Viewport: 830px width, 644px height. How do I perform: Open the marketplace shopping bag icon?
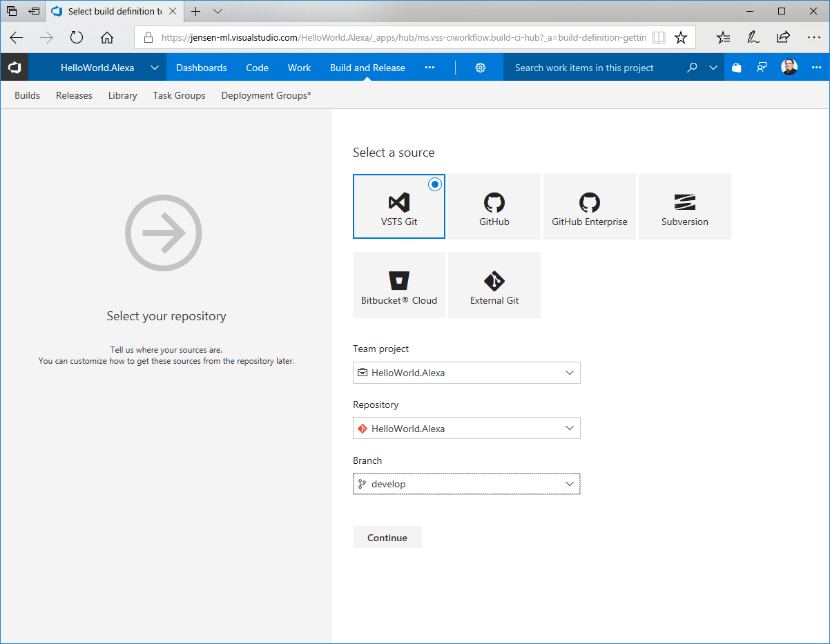737,68
